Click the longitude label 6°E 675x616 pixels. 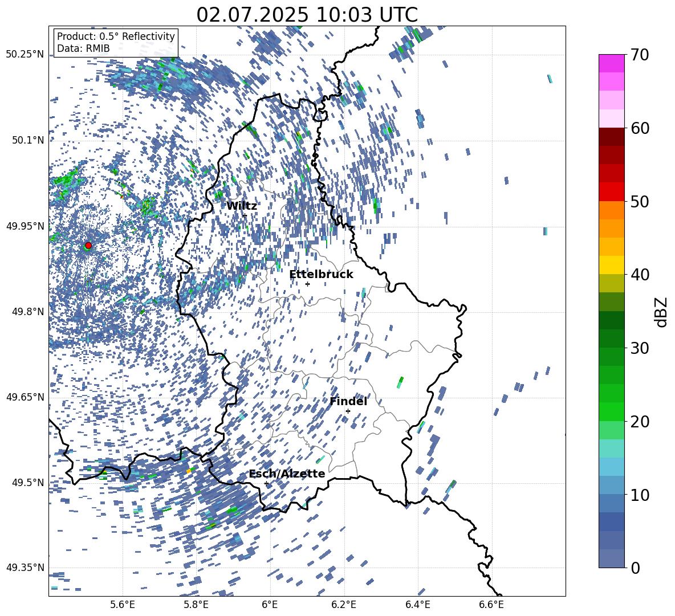coord(270,605)
